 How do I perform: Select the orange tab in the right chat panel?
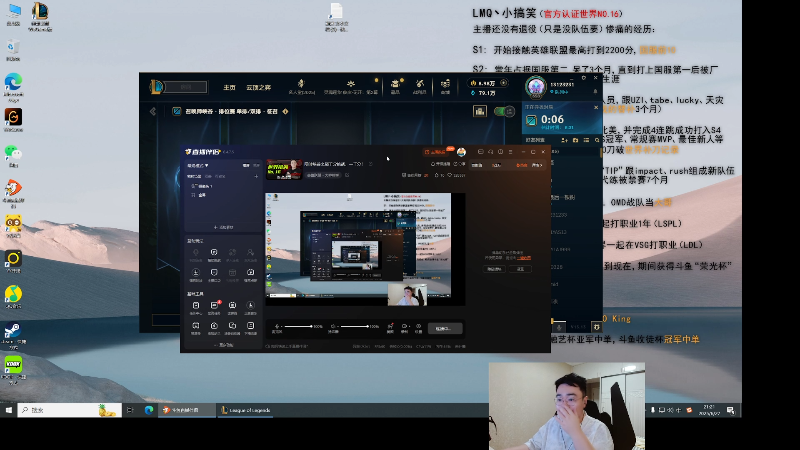click(521, 165)
